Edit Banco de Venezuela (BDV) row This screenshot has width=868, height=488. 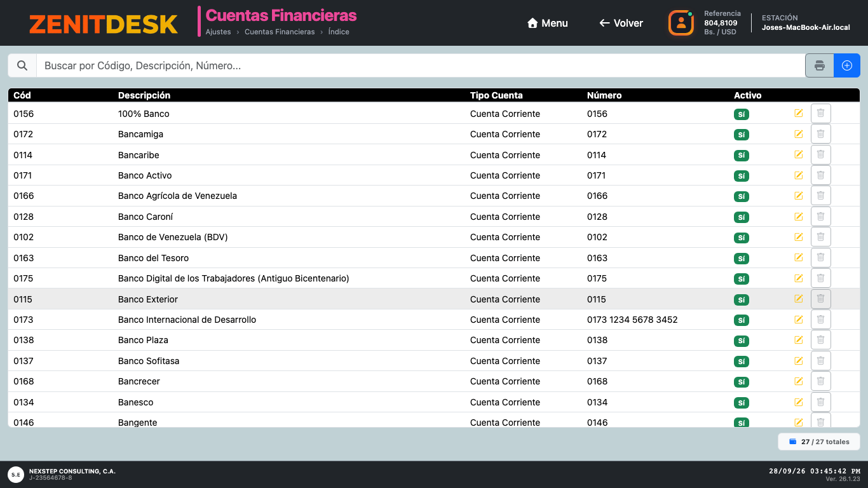[x=799, y=237]
